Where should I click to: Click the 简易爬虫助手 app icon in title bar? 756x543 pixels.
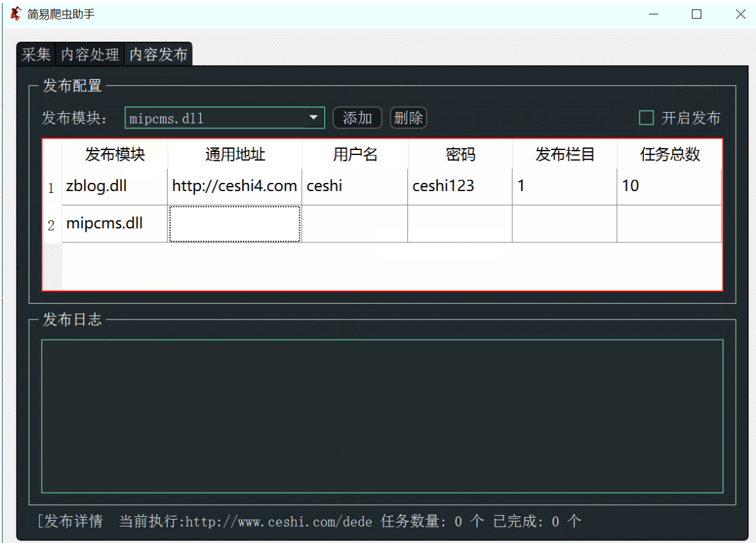[x=16, y=14]
